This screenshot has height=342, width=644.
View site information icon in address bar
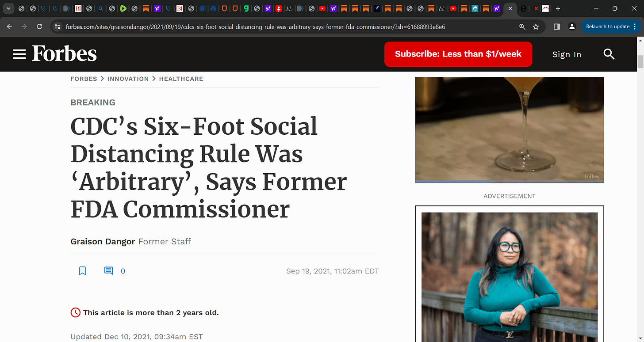point(57,27)
